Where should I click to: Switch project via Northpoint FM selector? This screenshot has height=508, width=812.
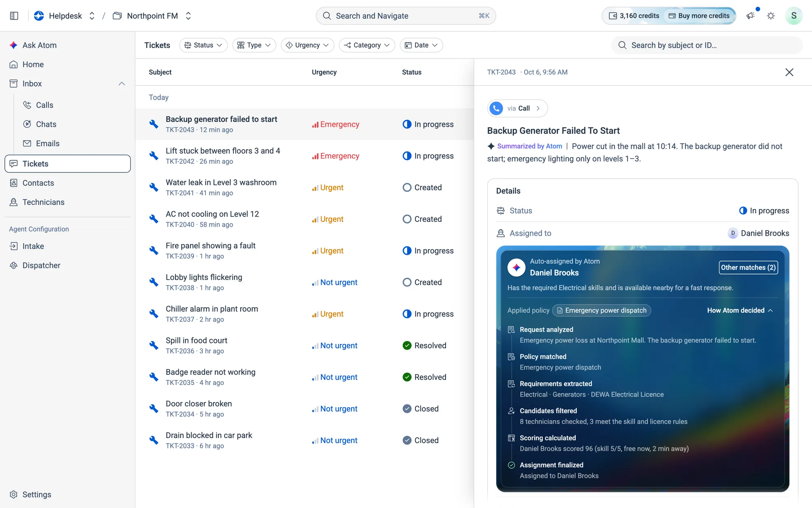(x=188, y=16)
